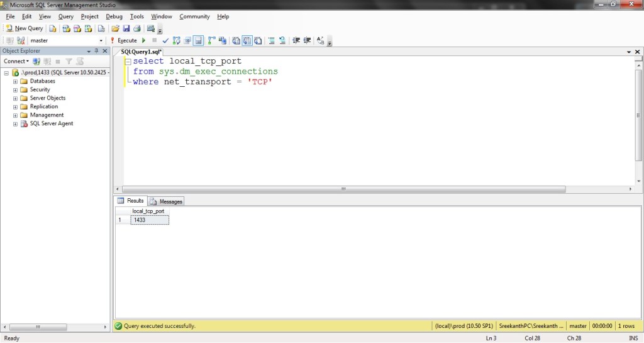The height and width of the screenshot is (343, 644).
Task: Click the Database Engine Query icon
Action: point(53,28)
